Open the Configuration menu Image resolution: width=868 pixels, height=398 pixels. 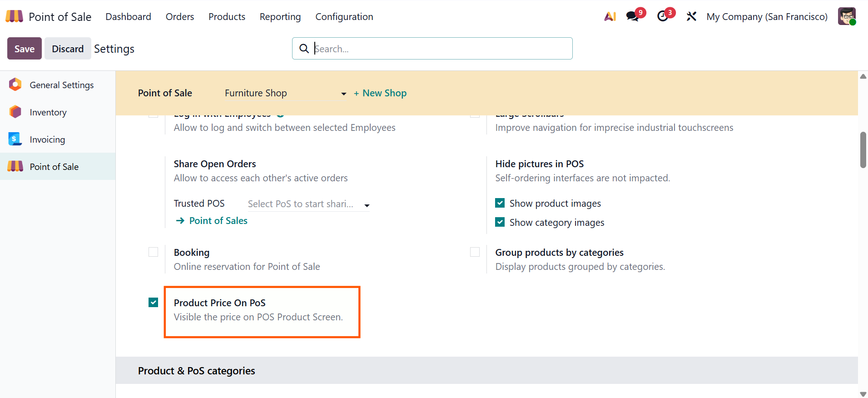coord(344,17)
